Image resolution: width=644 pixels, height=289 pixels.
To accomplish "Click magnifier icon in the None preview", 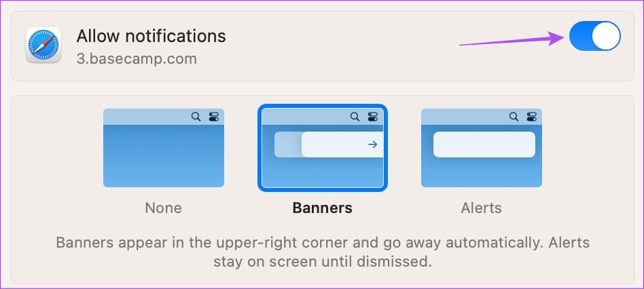I will click(196, 117).
